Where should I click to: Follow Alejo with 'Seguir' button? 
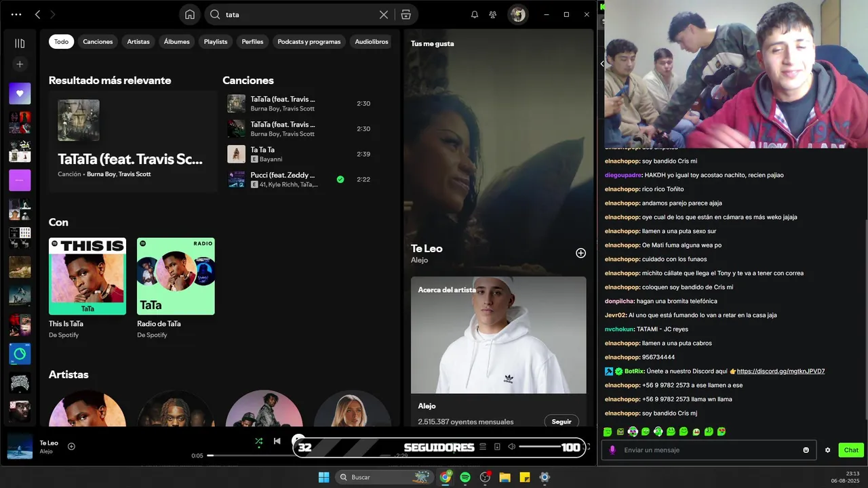click(x=561, y=422)
